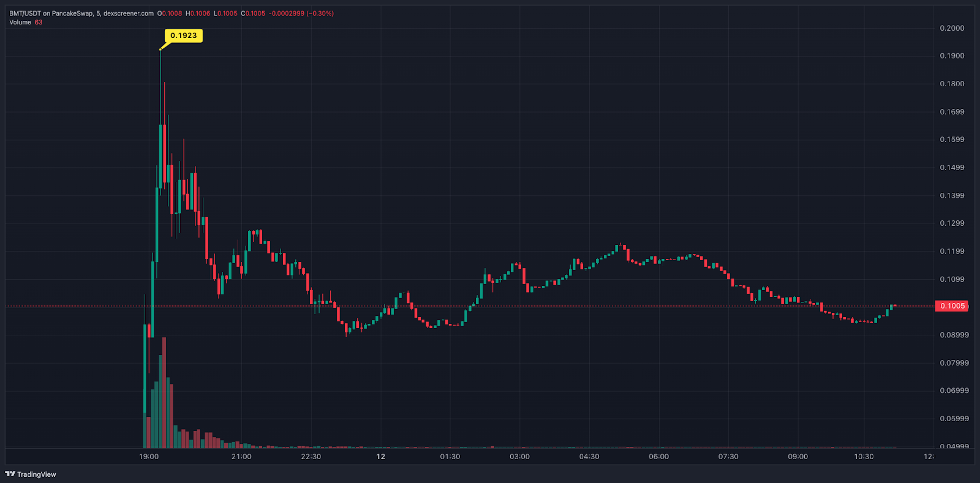
Task: Click the open price value O0.1008
Action: [170, 13]
